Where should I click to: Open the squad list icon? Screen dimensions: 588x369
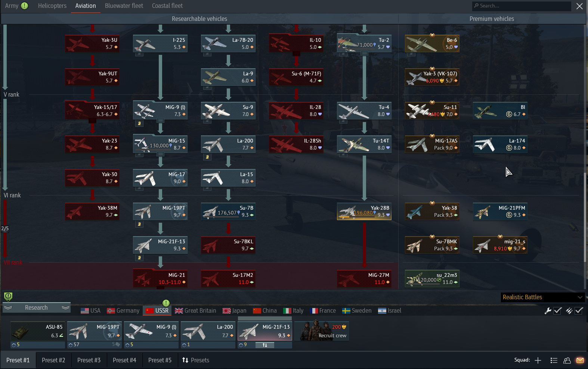(554, 360)
